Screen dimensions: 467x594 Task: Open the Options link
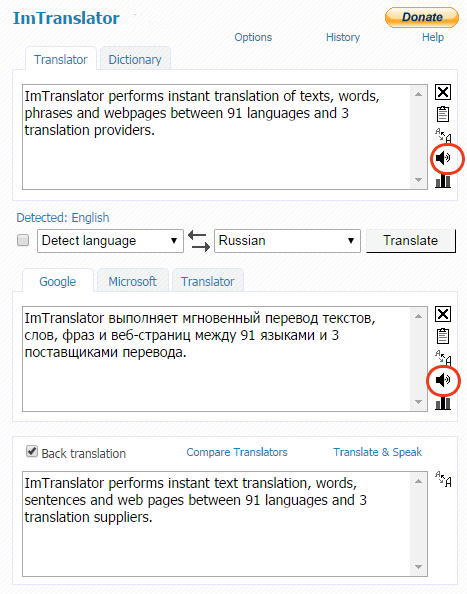[x=253, y=37]
